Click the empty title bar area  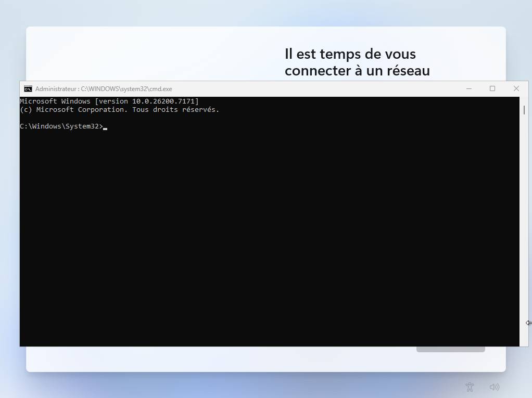click(312, 89)
